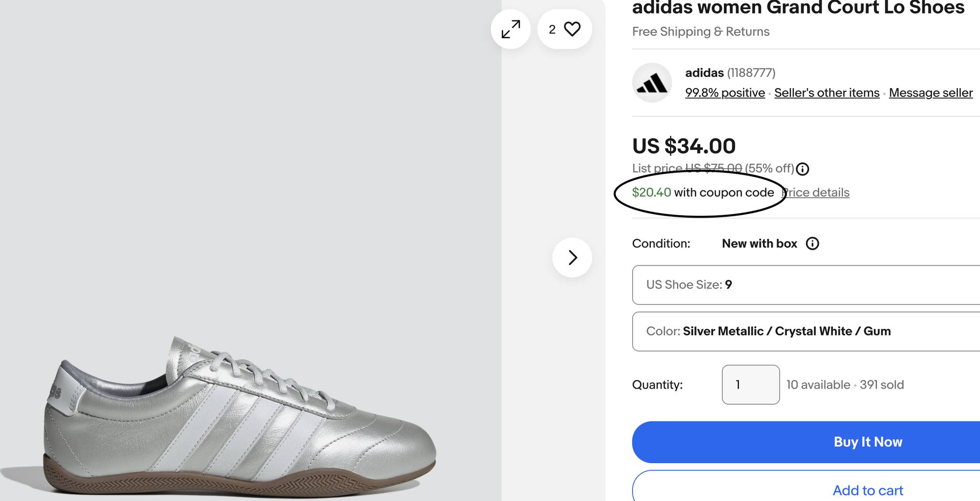View the 99.8% positive feedback link
This screenshot has width=980, height=501.
(x=725, y=93)
